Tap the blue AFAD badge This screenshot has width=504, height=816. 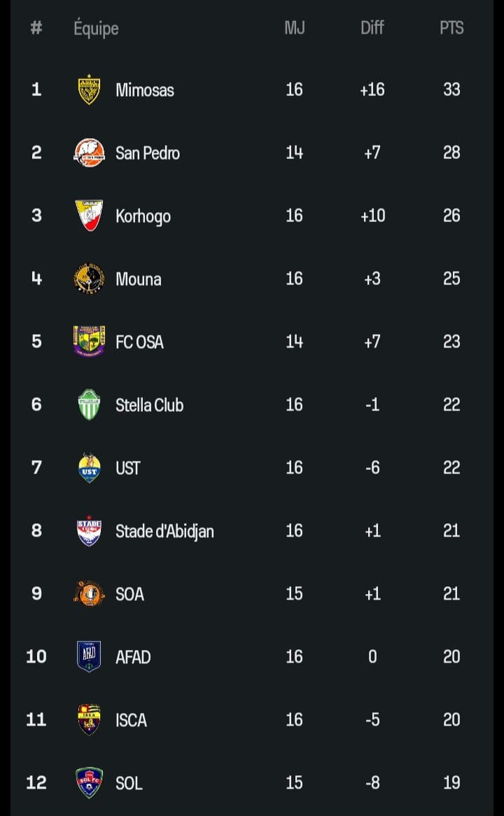click(89, 656)
